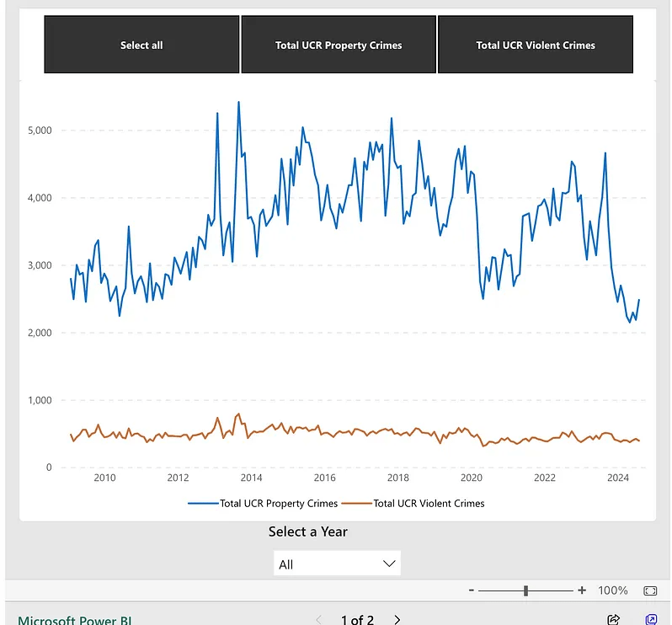Viewport: 672px width, 625px height.
Task: Click the 1 of 2 page indicator
Action: click(x=357, y=619)
